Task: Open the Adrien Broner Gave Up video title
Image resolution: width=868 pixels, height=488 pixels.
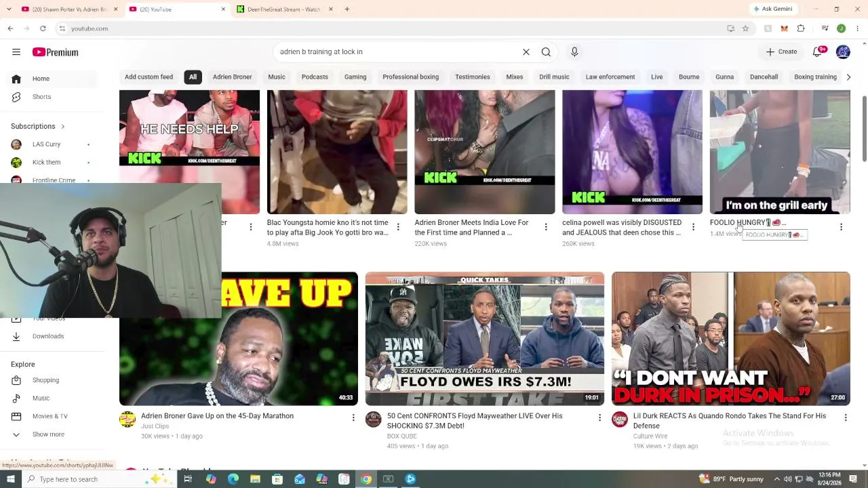Action: [217, 416]
